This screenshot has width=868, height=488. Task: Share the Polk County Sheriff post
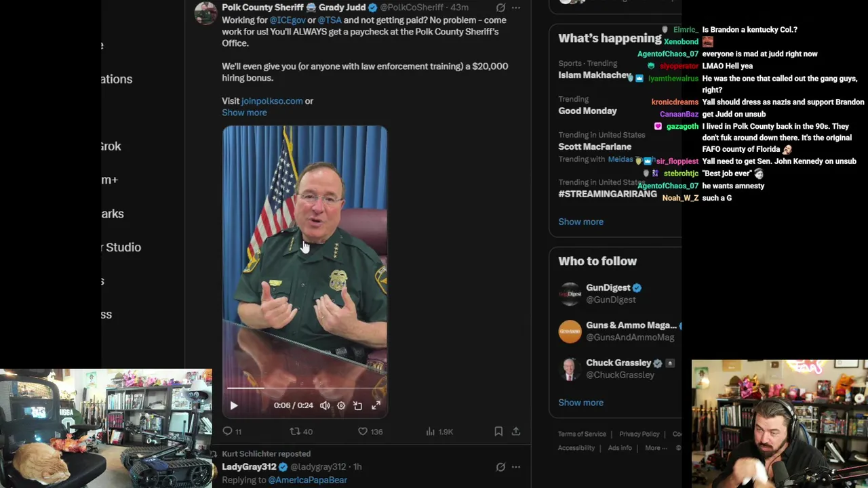point(516,431)
